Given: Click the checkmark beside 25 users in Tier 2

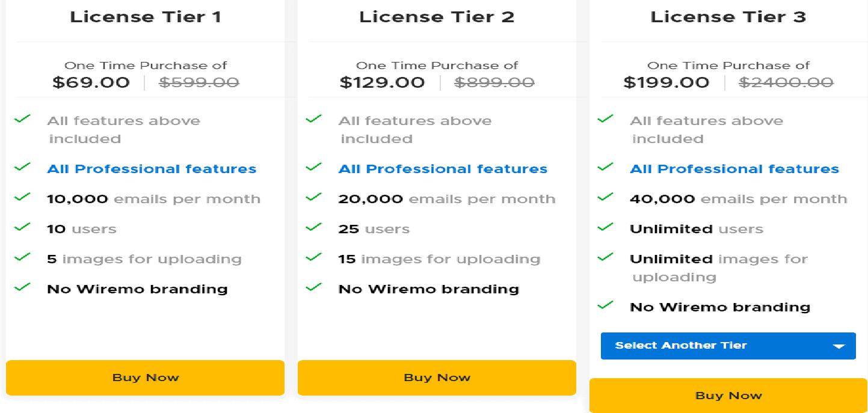Looking at the screenshot, I should [x=313, y=227].
